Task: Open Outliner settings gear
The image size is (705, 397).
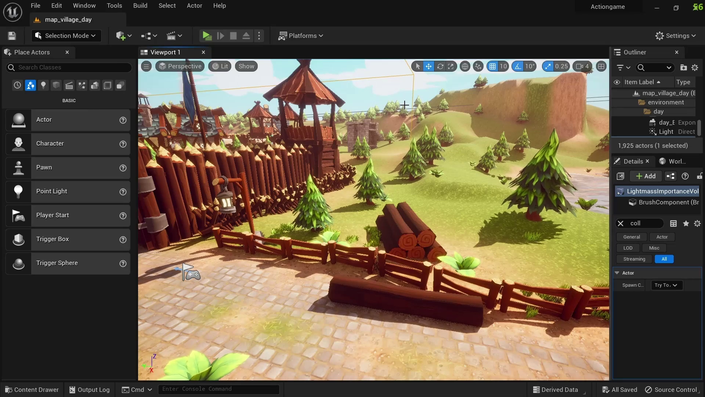Action: point(695,67)
